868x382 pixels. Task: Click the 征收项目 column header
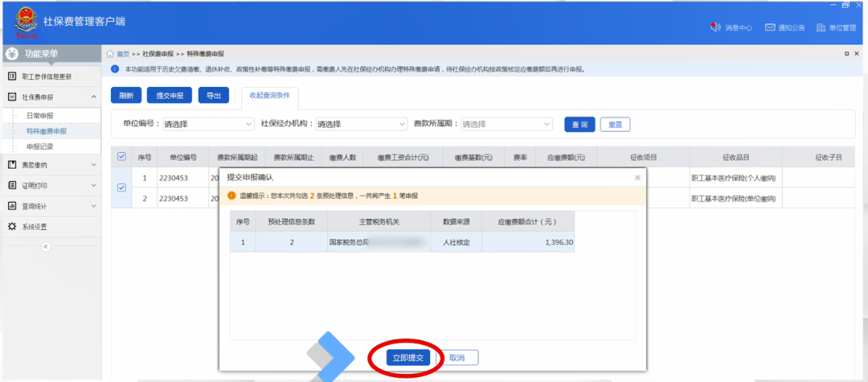643,158
